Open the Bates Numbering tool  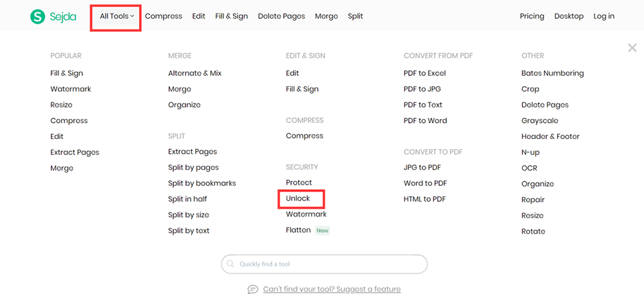[x=553, y=73]
